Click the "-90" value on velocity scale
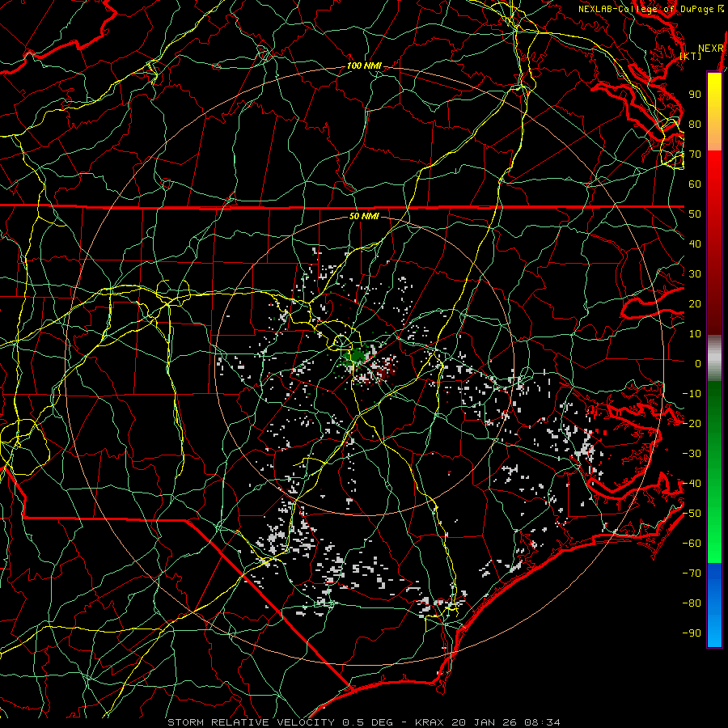Screen dimensions: 728x728 692,633
